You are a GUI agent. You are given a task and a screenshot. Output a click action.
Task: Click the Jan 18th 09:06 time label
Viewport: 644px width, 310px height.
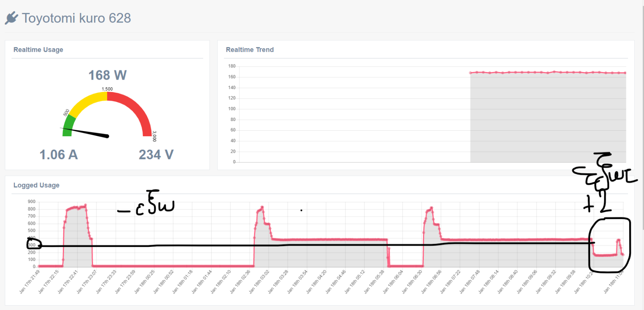coord(527,281)
